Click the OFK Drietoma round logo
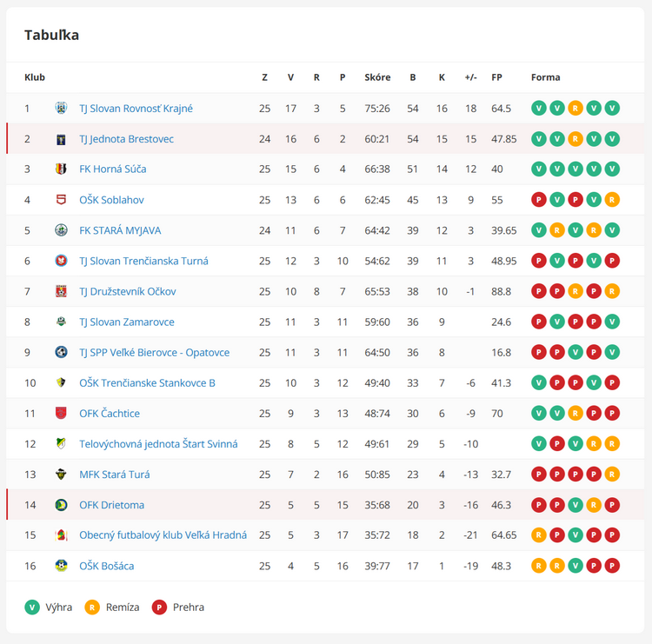 (61, 505)
